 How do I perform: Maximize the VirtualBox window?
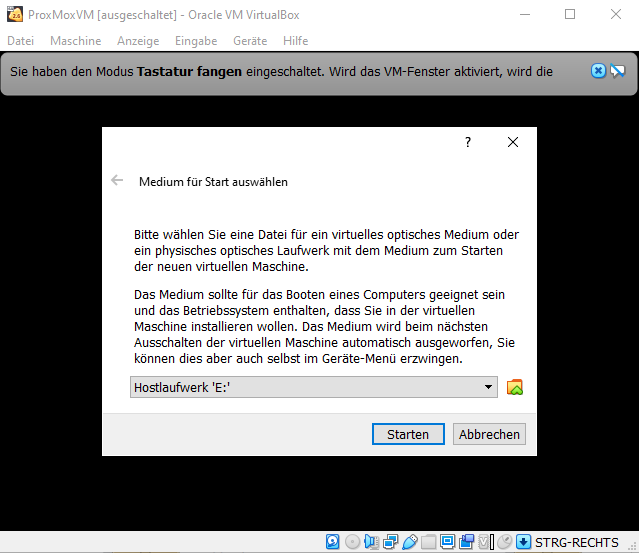pos(570,14)
